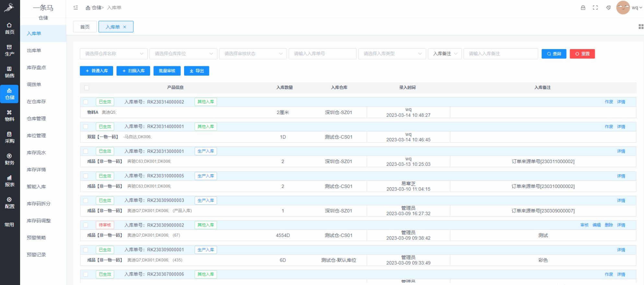This screenshot has height=285, width=644.
Task: Open 库存流水 in the submenu
Action: tap(36, 153)
